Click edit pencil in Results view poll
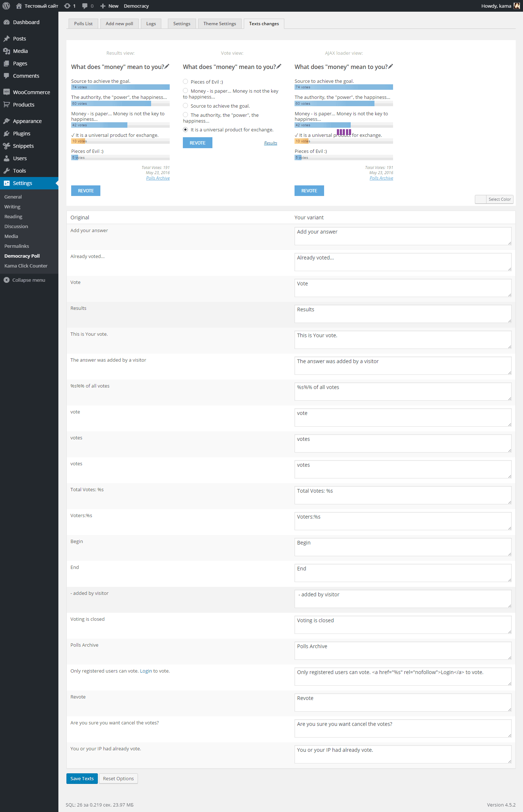Viewport: 523px width, 812px height. pyautogui.click(x=167, y=66)
